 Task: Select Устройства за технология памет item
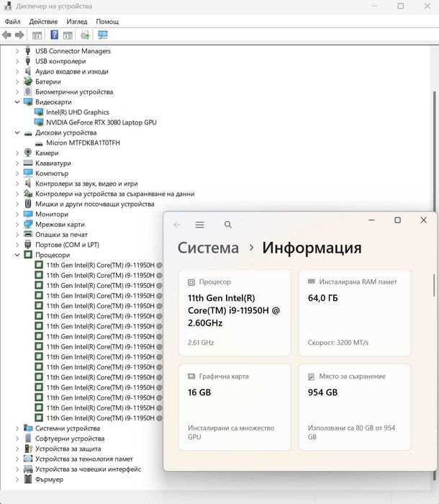point(84,459)
